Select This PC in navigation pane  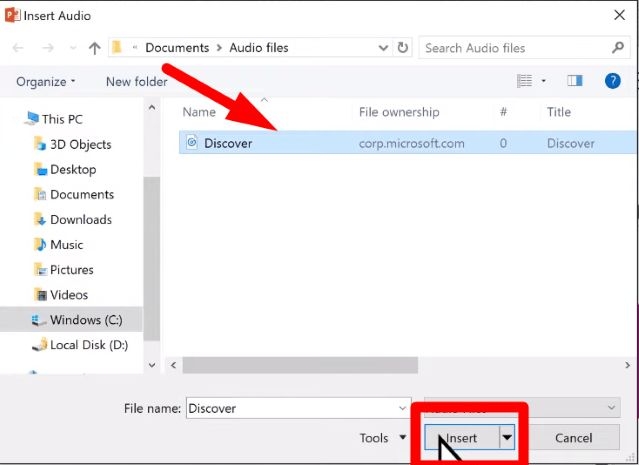pyautogui.click(x=62, y=119)
